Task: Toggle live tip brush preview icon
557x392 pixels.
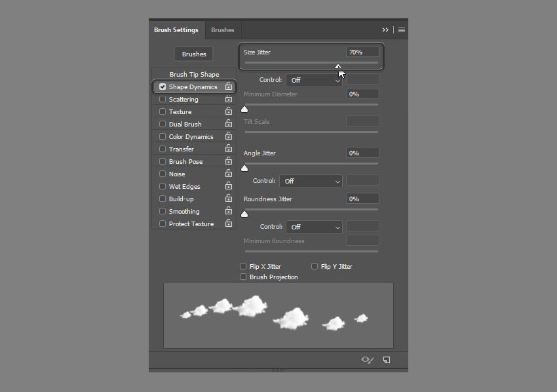Action: (x=368, y=360)
